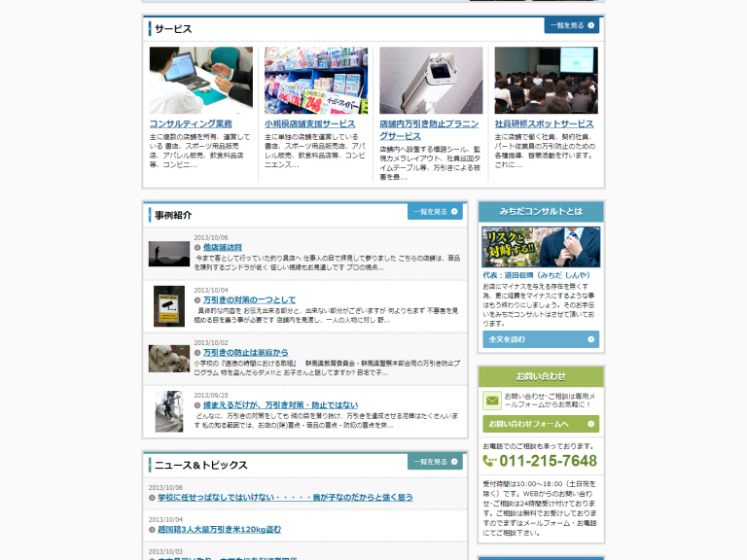Click the bullet icon before 越国籍3人大量万引き article
Image resolution: width=747 pixels, height=560 pixels.
point(153,529)
